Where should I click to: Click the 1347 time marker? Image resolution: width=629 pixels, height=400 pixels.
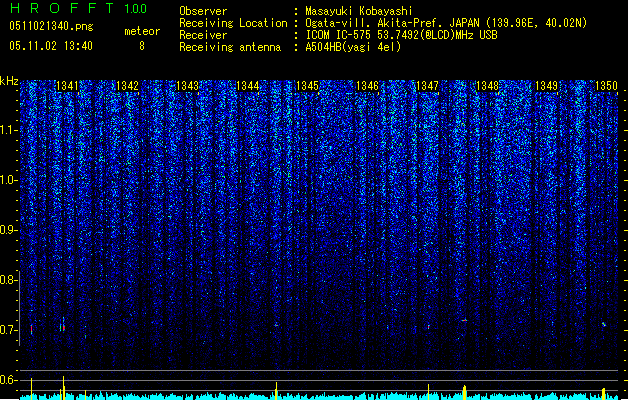(x=428, y=86)
